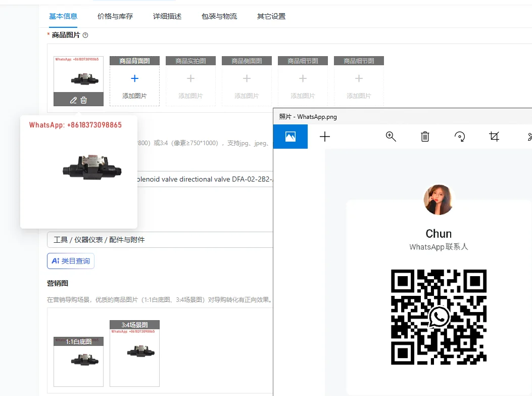Click help icon next to 商品图片
Screen dimensions: 532x396
tap(85, 35)
